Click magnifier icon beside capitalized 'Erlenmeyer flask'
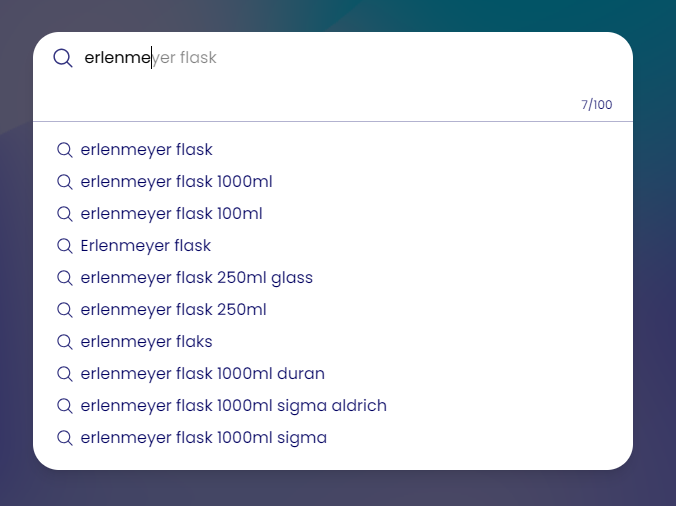Image resolution: width=676 pixels, height=506 pixels. 65,246
